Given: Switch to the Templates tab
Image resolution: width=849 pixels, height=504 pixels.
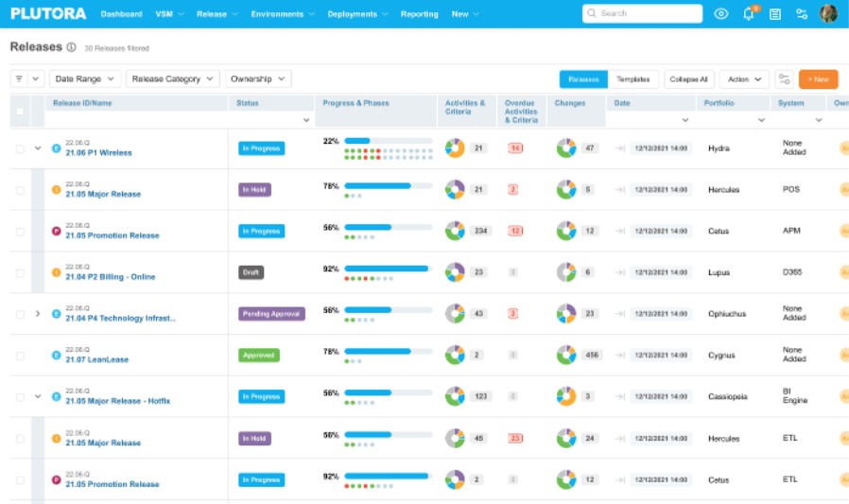Looking at the screenshot, I should click(632, 79).
